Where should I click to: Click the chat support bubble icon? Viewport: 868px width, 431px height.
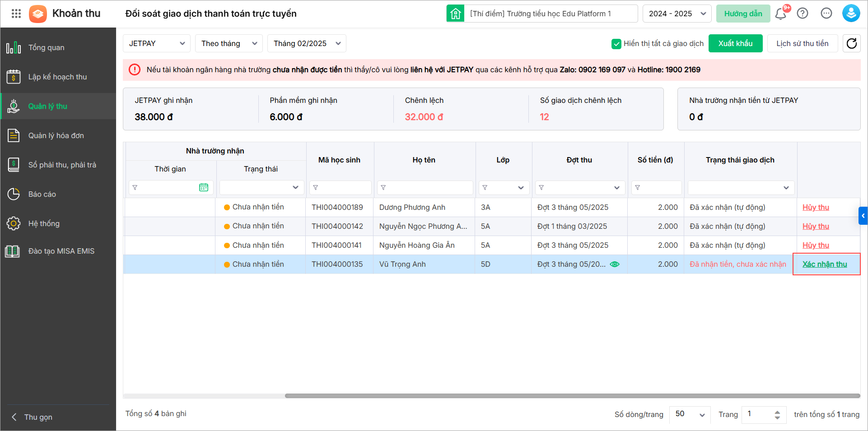(x=826, y=14)
